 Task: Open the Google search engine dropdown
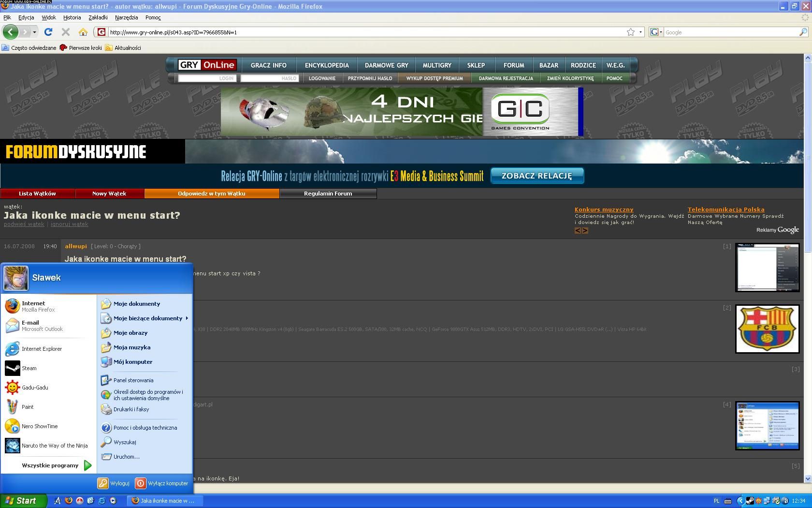[x=656, y=32]
